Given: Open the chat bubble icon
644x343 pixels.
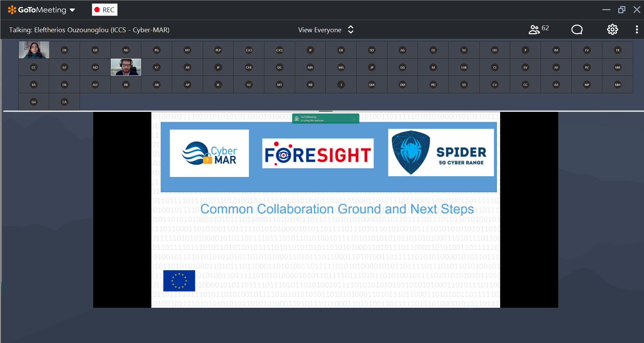Looking at the screenshot, I should click(x=577, y=30).
